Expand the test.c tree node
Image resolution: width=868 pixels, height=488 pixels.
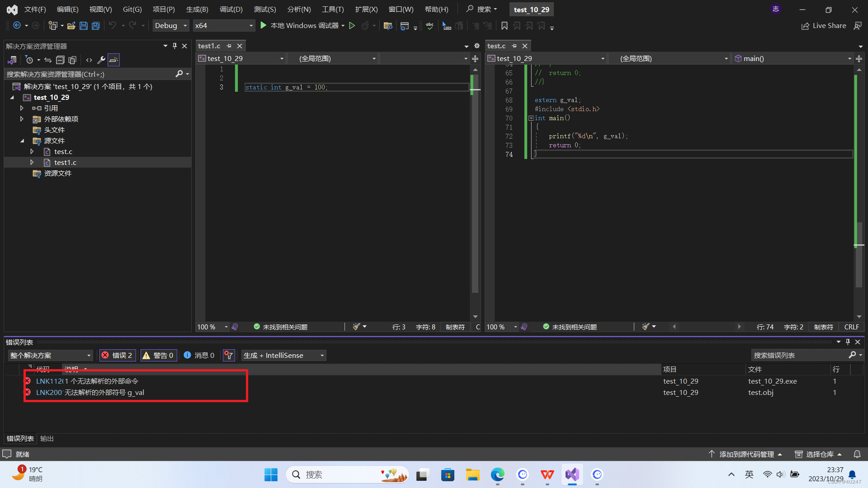point(32,151)
